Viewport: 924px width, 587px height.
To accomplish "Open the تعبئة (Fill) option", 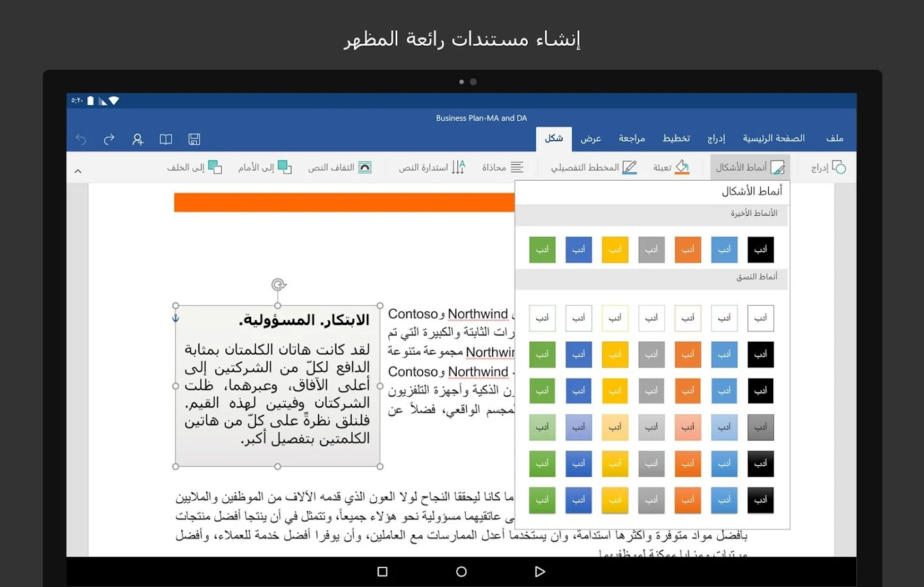I will pyautogui.click(x=671, y=168).
